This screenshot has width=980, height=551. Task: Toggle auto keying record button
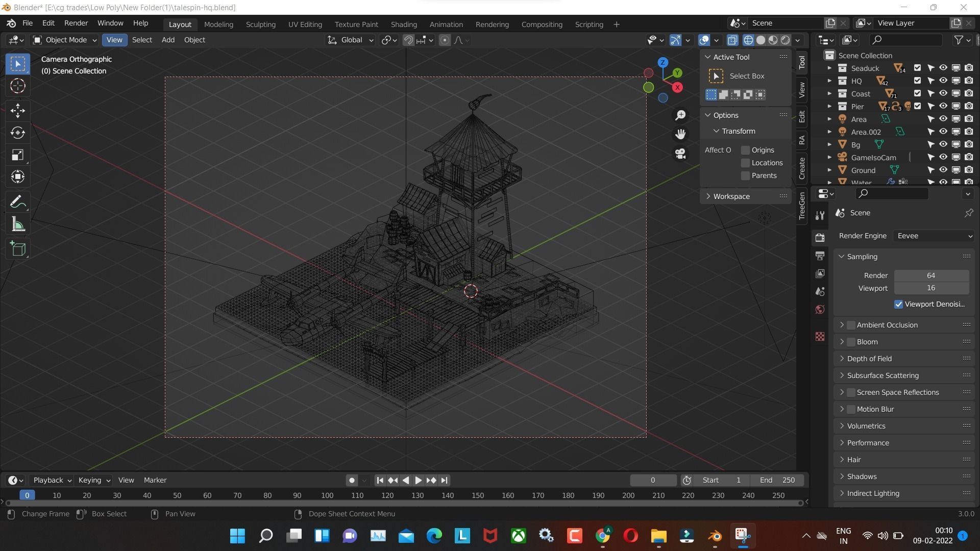[351, 480]
